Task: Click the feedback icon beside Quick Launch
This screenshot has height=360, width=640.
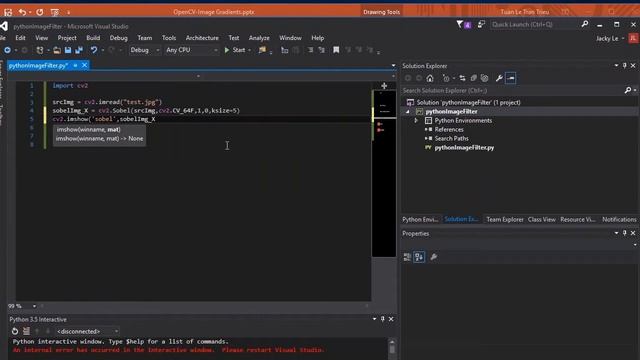Action: (481, 24)
